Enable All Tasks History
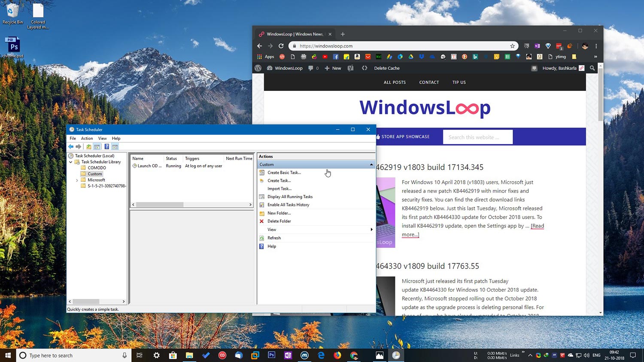The width and height of the screenshot is (644, 362). click(x=288, y=205)
